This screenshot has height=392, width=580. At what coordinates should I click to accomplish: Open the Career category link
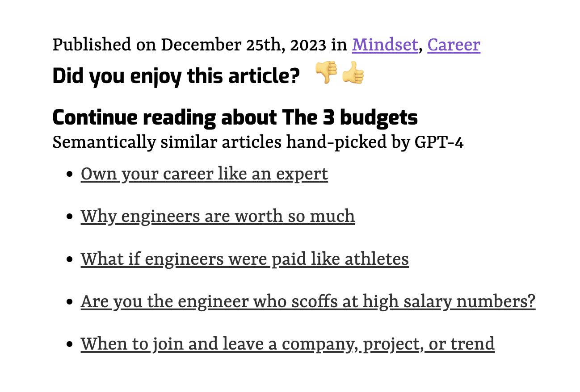(454, 45)
